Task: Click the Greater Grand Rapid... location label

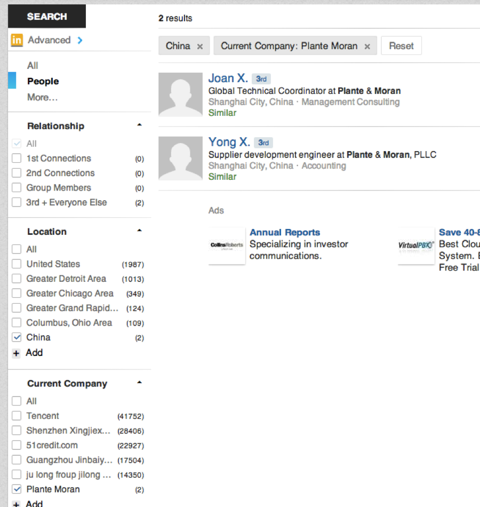Action: (72, 308)
